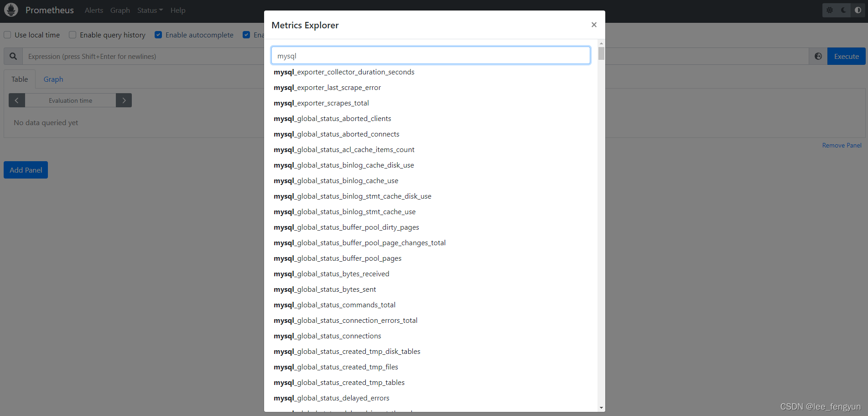This screenshot has height=416, width=868.
Task: Click the scrollbar up arrow in modal
Action: pos(601,43)
